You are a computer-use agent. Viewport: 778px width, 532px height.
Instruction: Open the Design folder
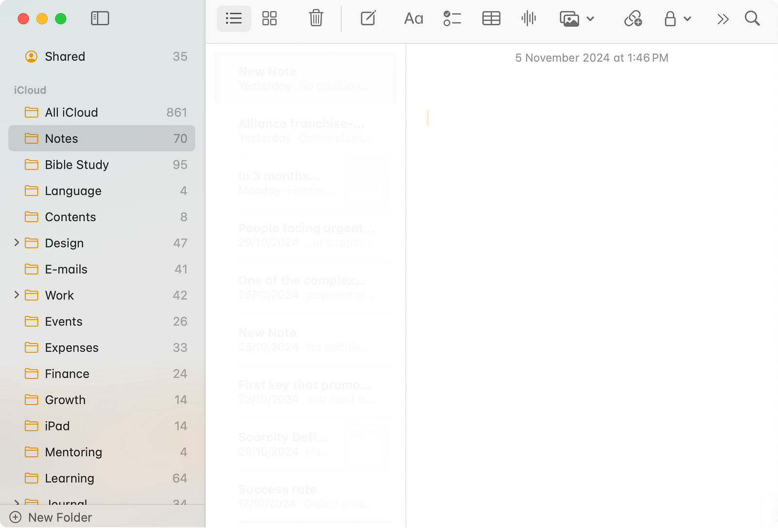pyautogui.click(x=102, y=243)
